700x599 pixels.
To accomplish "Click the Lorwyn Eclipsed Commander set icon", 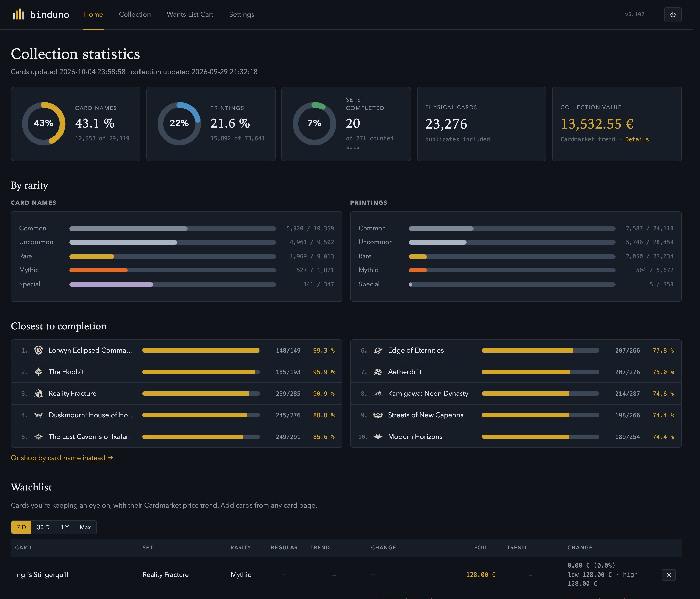I will 39,350.
